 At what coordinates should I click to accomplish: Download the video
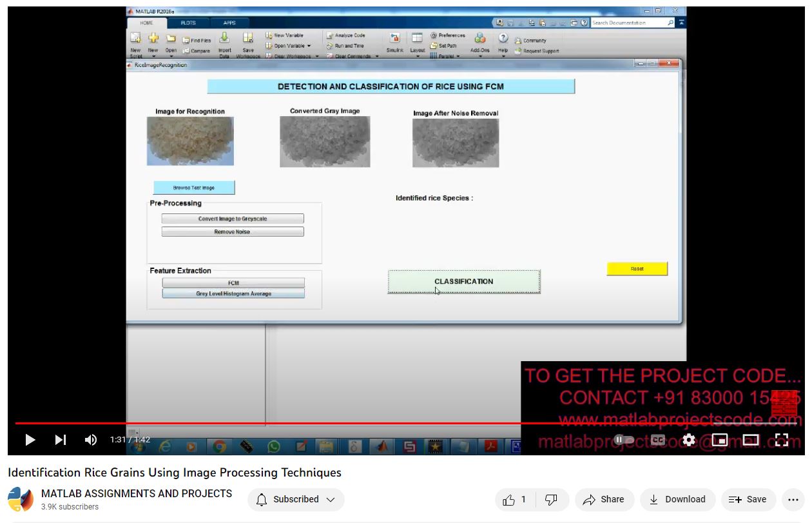677,499
